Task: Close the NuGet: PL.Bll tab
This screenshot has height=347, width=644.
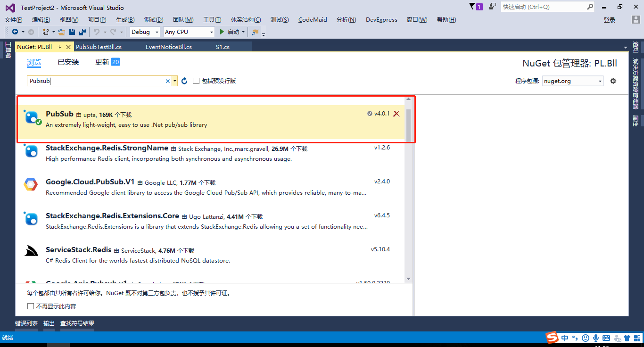Action: pos(68,47)
